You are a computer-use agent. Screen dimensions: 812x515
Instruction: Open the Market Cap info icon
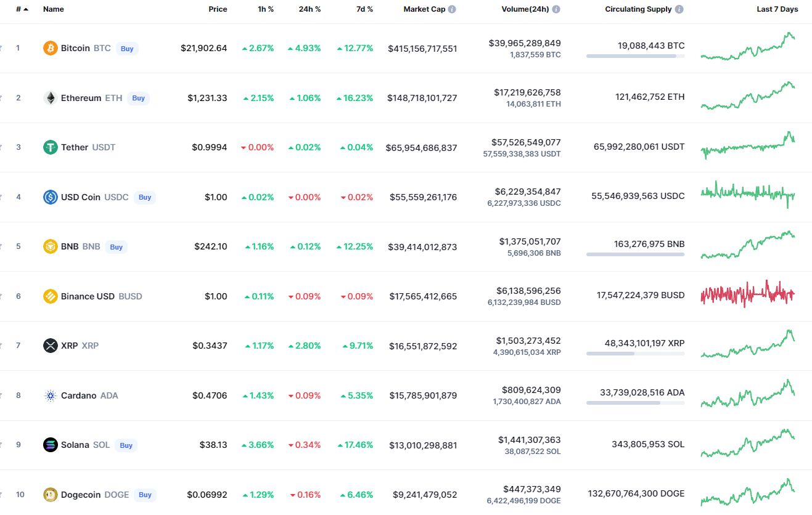[x=452, y=9]
